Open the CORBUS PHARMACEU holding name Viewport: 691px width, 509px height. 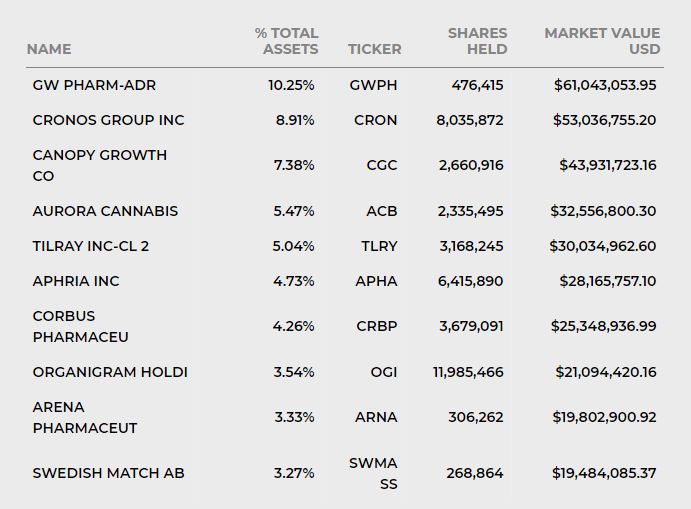[x=80, y=326]
